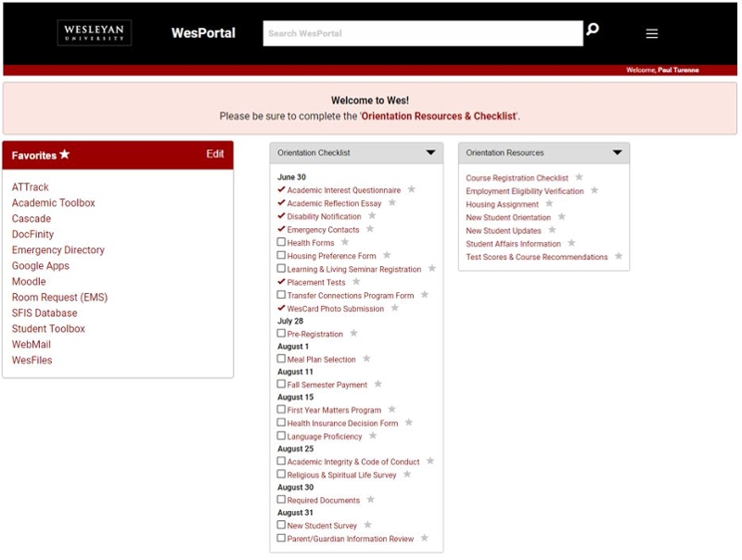Star Academic Integrity & Code of Conduct
The width and height of the screenshot is (742, 560).
[x=430, y=461]
